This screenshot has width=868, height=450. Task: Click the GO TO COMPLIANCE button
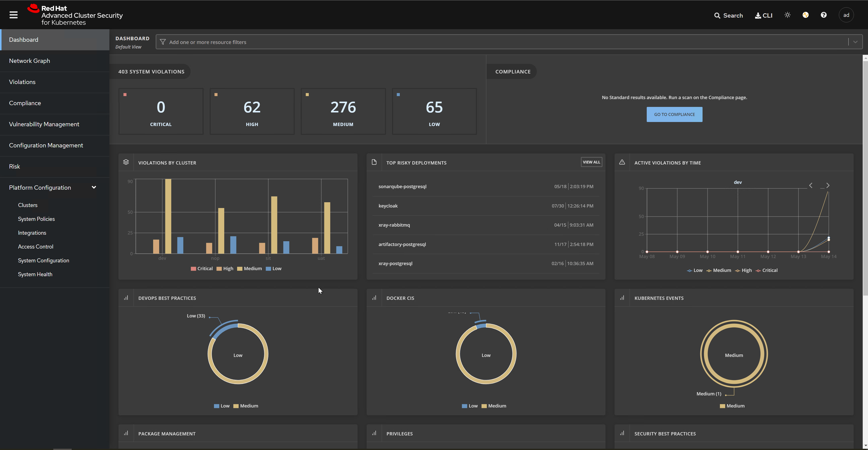click(674, 114)
